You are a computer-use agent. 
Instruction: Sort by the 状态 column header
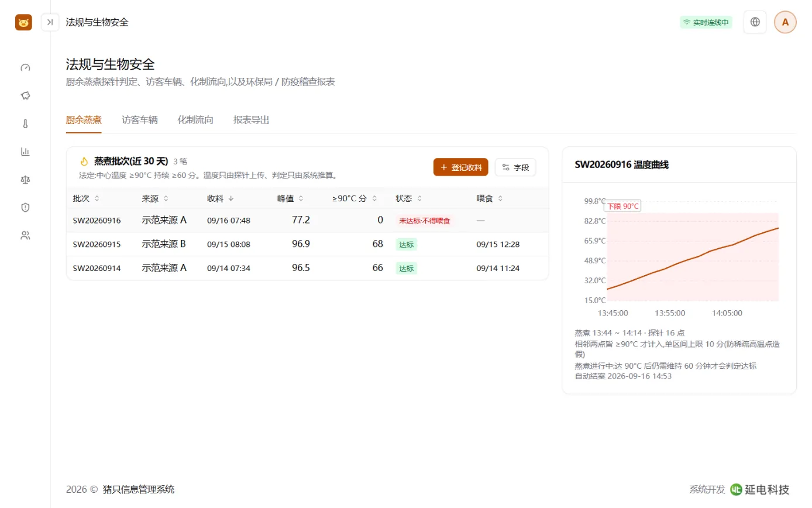click(409, 198)
